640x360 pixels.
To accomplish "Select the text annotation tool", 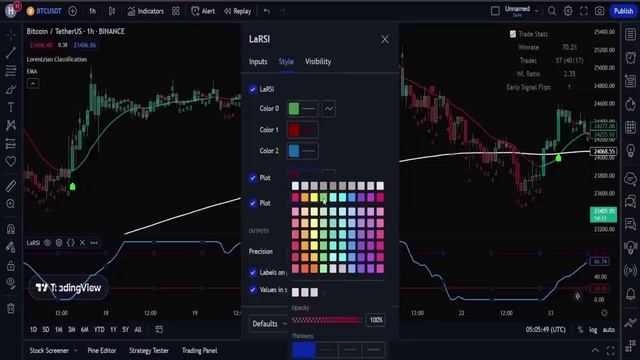I will click(11, 107).
